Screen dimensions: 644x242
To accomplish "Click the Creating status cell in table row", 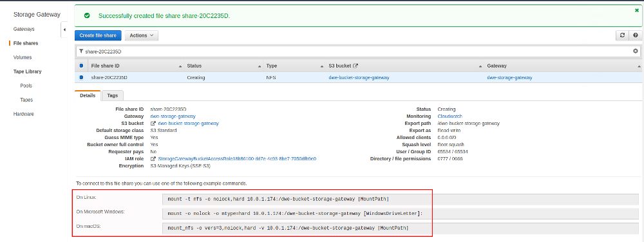I will 196,77.
